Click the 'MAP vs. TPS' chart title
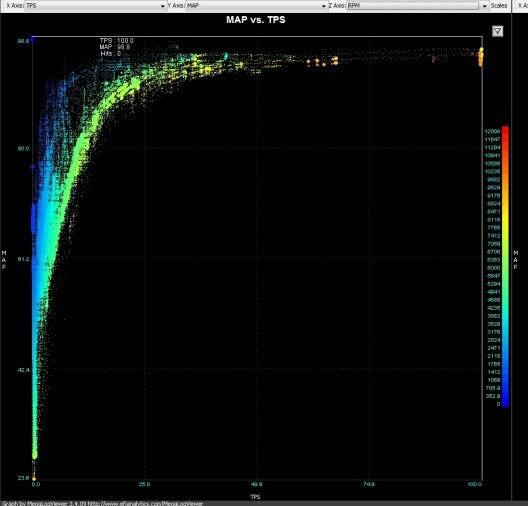 point(256,20)
